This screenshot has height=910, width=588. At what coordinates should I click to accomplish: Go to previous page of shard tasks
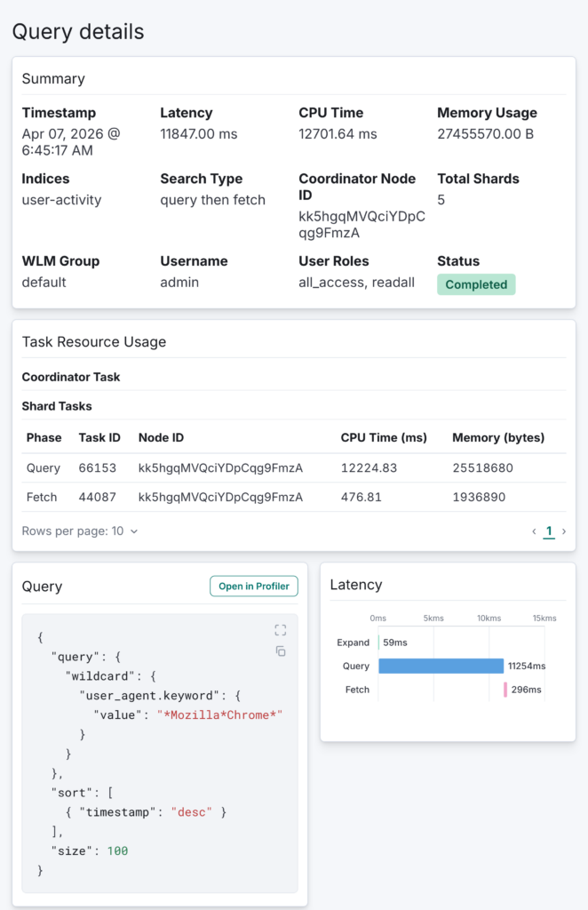534,531
